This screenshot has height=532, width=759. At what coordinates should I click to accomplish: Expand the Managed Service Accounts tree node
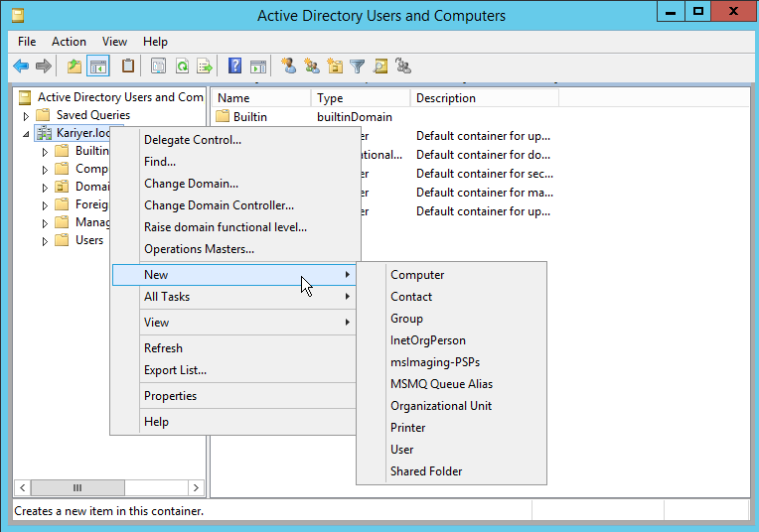tap(45, 223)
